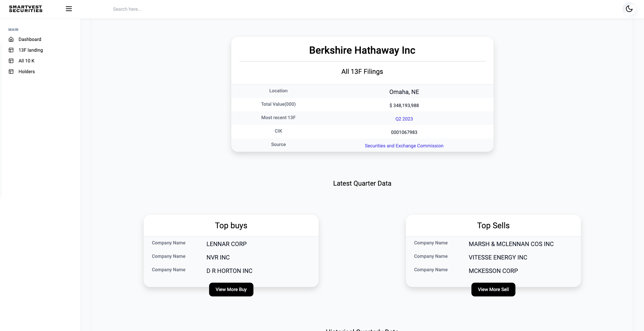This screenshot has width=644, height=331.
Task: Click the CIK number 0001067983
Action: (404, 132)
